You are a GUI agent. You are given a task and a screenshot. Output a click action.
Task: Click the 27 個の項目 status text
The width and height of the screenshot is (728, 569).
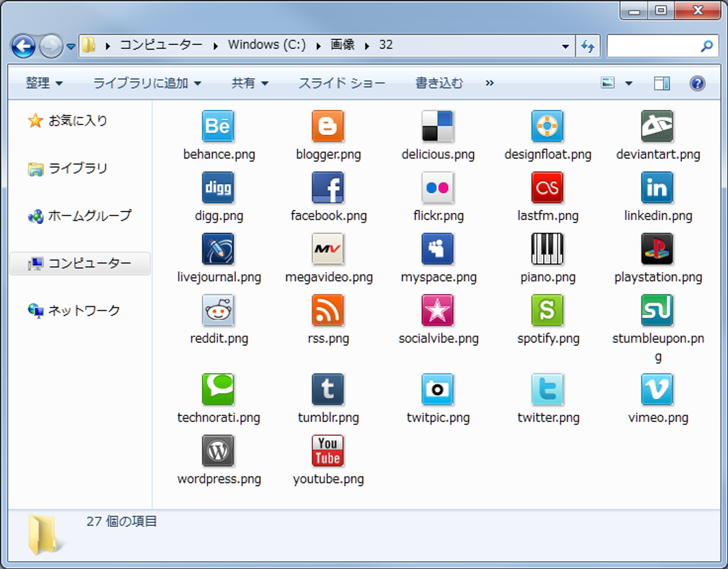coord(122,521)
